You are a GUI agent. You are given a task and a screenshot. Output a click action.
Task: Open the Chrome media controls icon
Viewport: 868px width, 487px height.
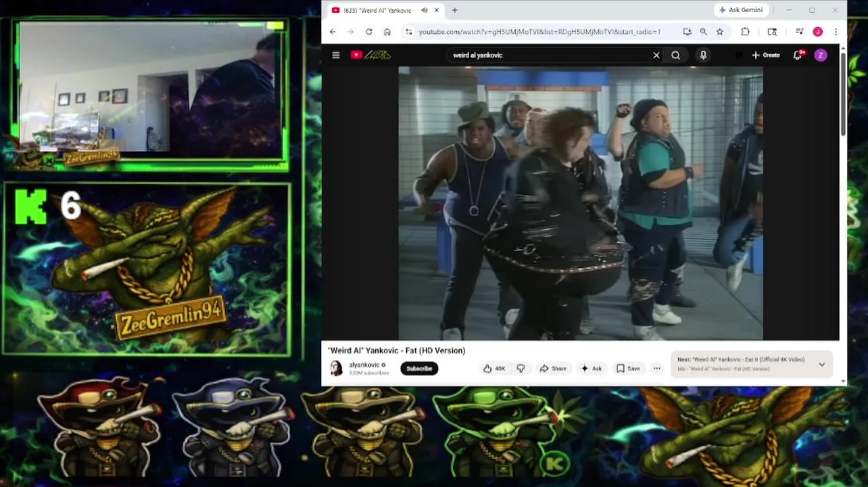[800, 32]
